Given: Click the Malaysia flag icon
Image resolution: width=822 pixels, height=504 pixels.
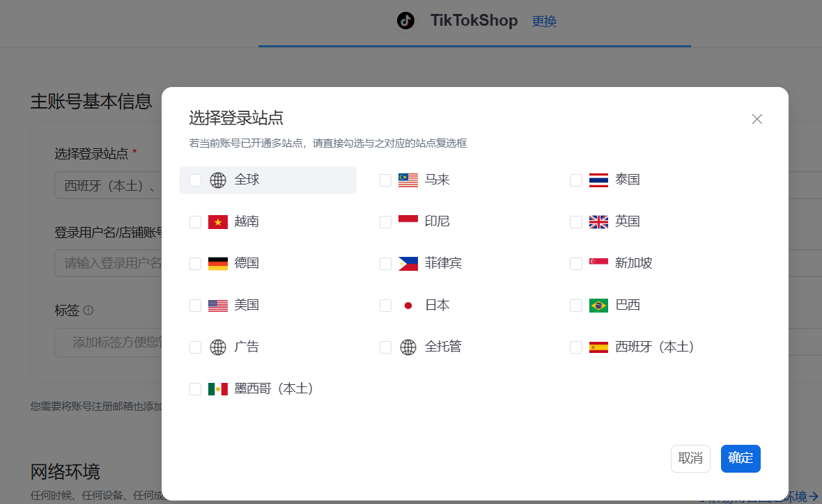Looking at the screenshot, I should point(408,180).
